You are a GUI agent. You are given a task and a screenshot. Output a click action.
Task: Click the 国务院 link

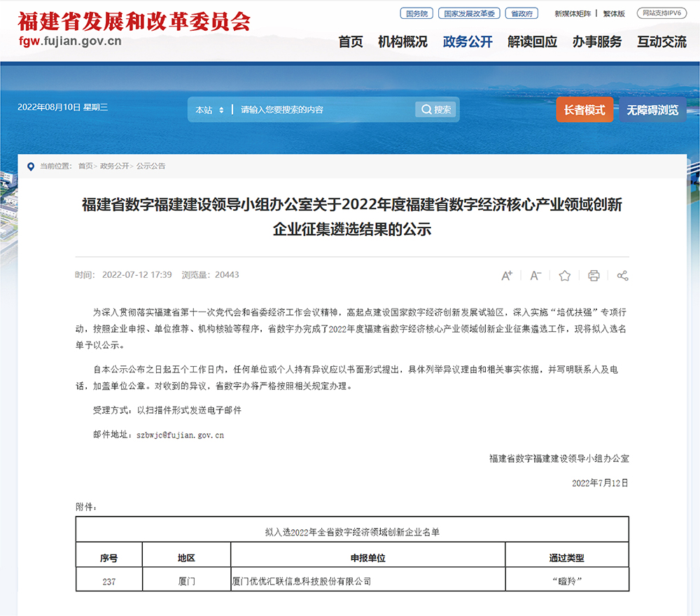pos(416,13)
